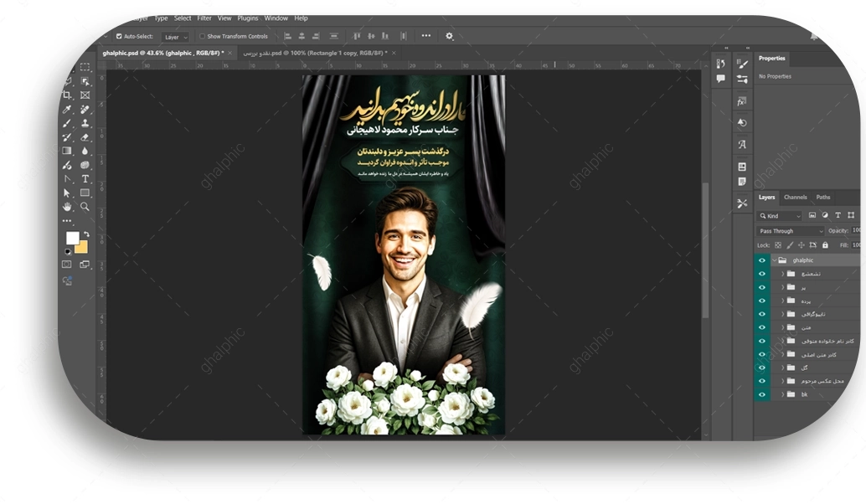Select the Clone Stamp tool
This screenshot has width=866, height=504.
[x=85, y=123]
